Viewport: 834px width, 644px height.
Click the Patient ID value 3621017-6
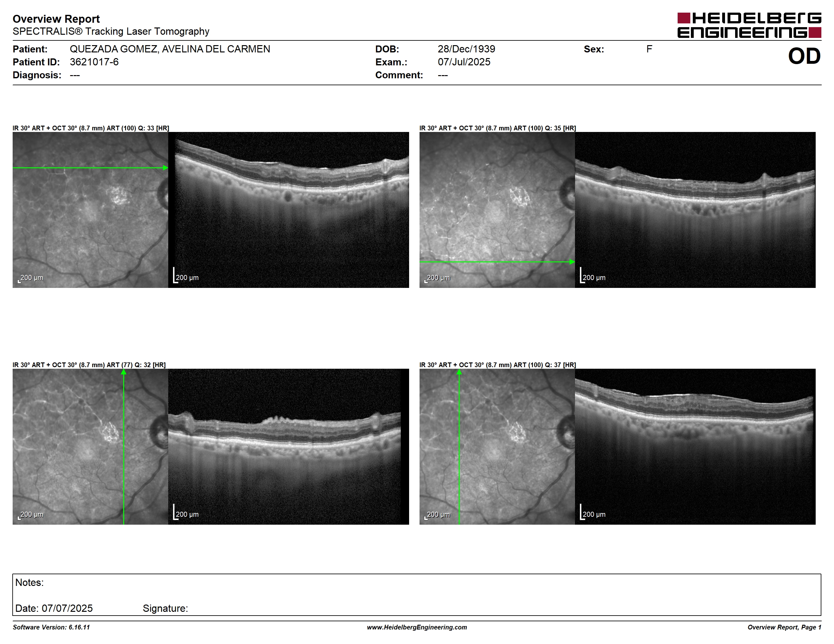94,62
